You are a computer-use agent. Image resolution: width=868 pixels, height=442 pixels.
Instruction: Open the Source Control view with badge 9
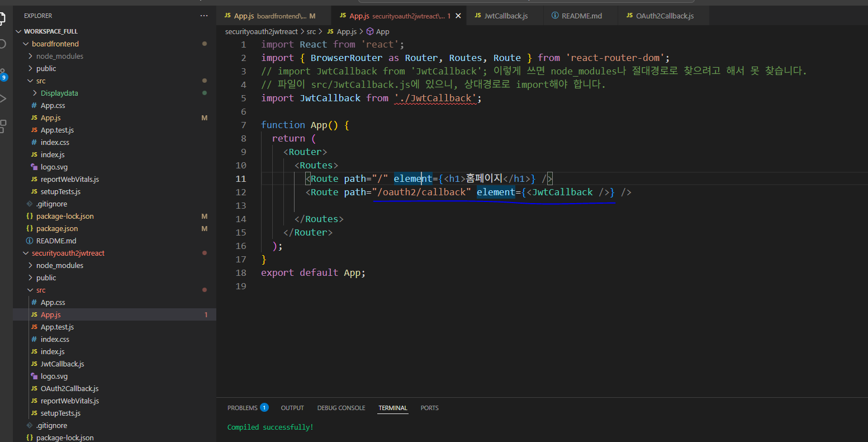click(x=3, y=74)
